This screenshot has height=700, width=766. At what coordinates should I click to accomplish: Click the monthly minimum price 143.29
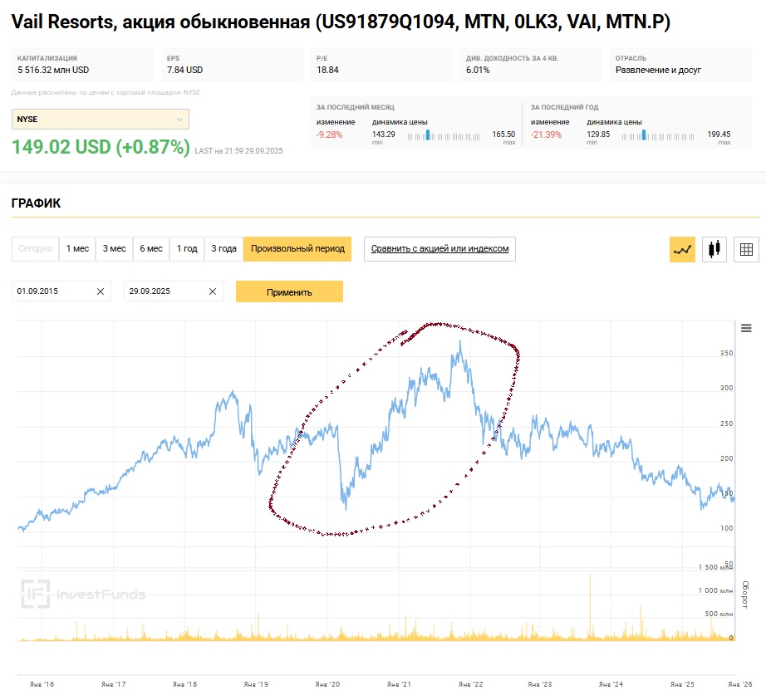pyautogui.click(x=384, y=135)
